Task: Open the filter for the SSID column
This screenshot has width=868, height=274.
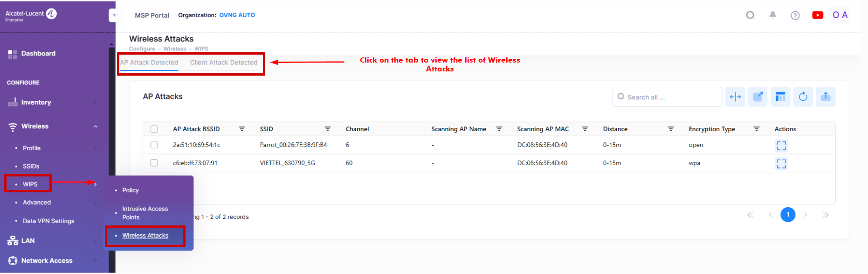Action: click(328, 128)
